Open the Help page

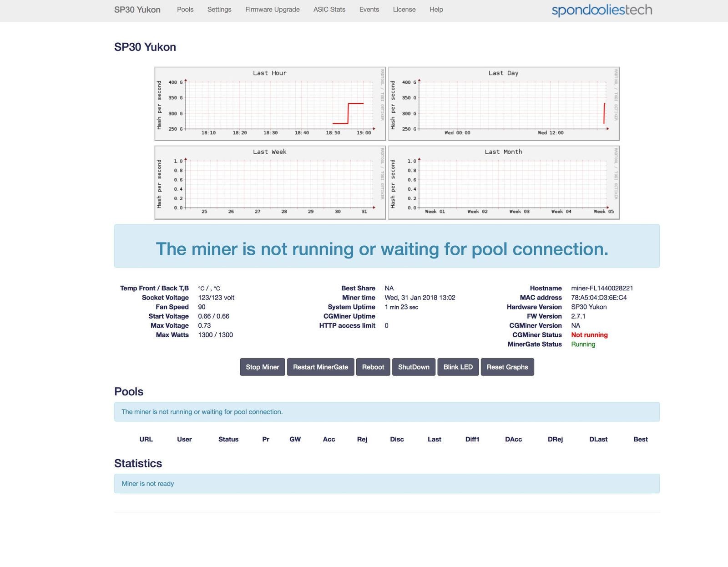tap(436, 10)
